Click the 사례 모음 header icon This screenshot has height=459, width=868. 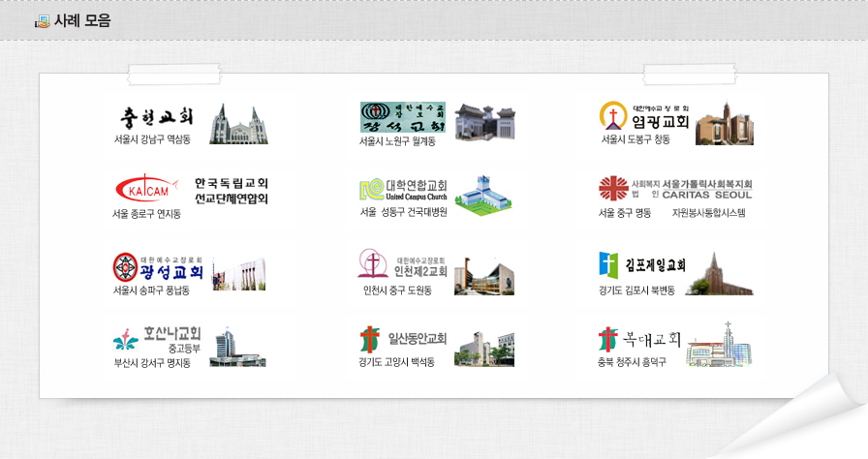point(42,21)
